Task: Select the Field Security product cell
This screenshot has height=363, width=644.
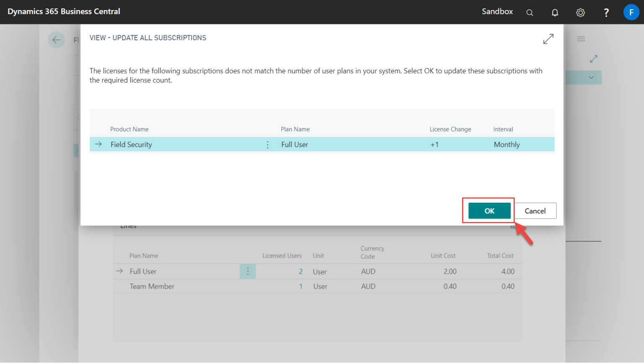Action: coord(131,145)
